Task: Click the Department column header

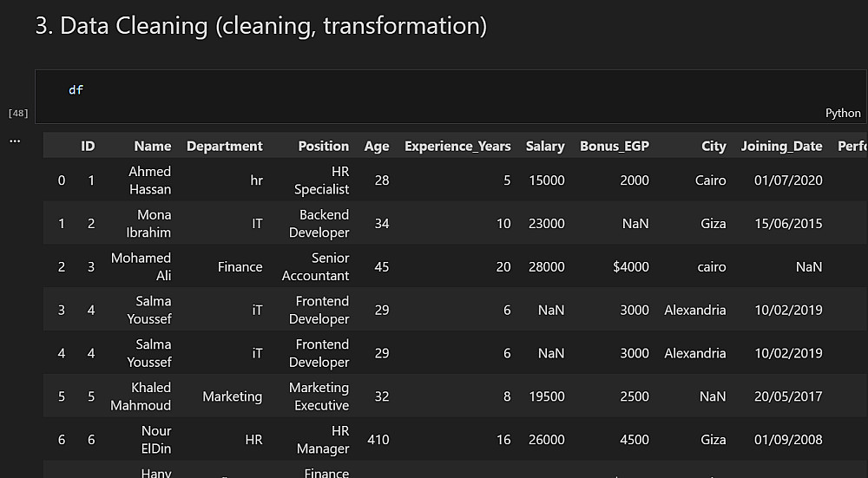Action: (224, 146)
